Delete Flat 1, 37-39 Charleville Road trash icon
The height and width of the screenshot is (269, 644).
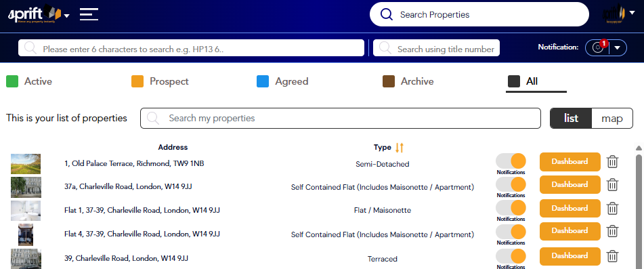612,208
